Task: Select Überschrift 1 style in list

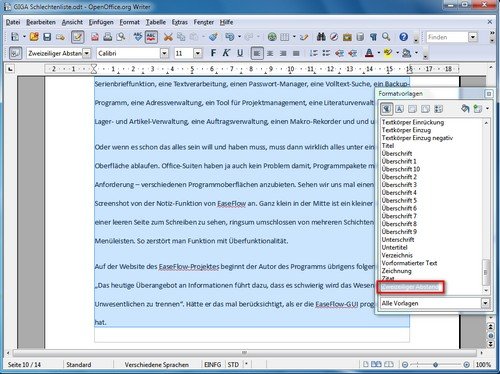Action: (x=399, y=161)
